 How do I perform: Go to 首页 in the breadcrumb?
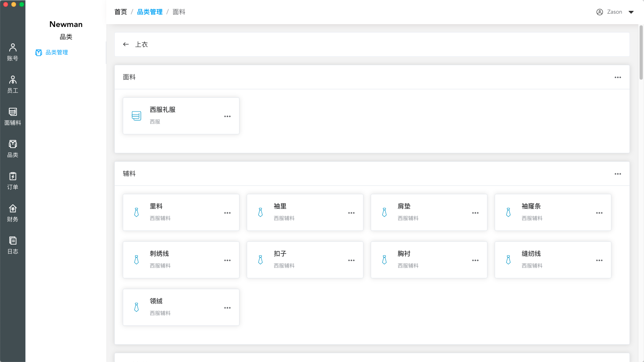click(121, 12)
